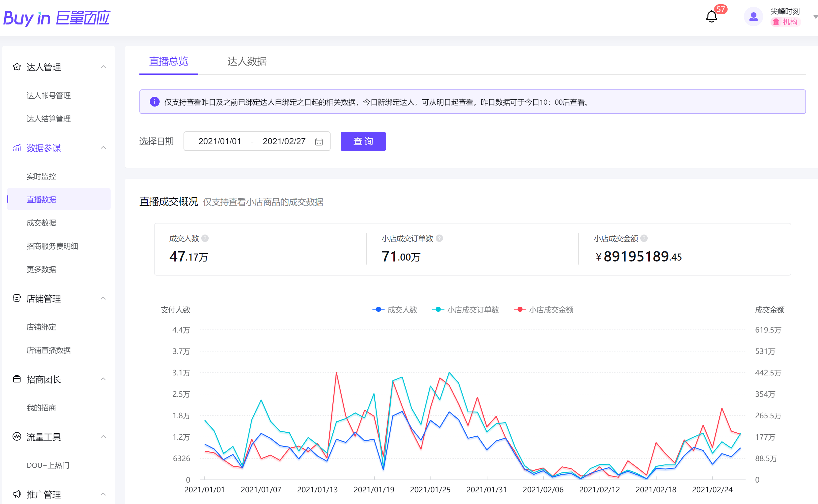Collapse the 达人管理 menu section

point(103,67)
